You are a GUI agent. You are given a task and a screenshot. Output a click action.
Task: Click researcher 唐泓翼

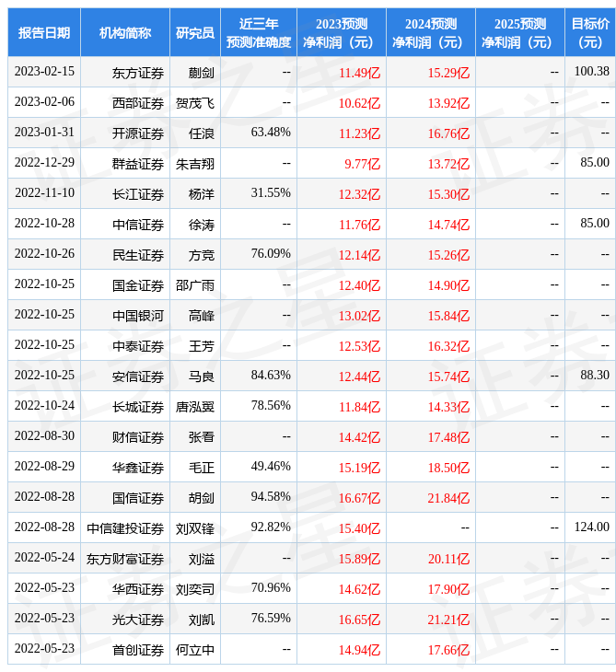[195, 407]
